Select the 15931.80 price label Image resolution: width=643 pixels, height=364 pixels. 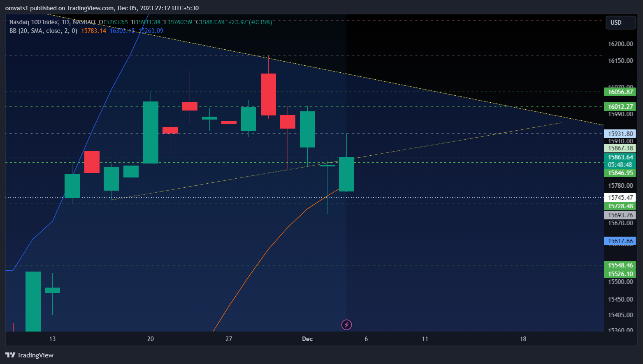pos(620,134)
